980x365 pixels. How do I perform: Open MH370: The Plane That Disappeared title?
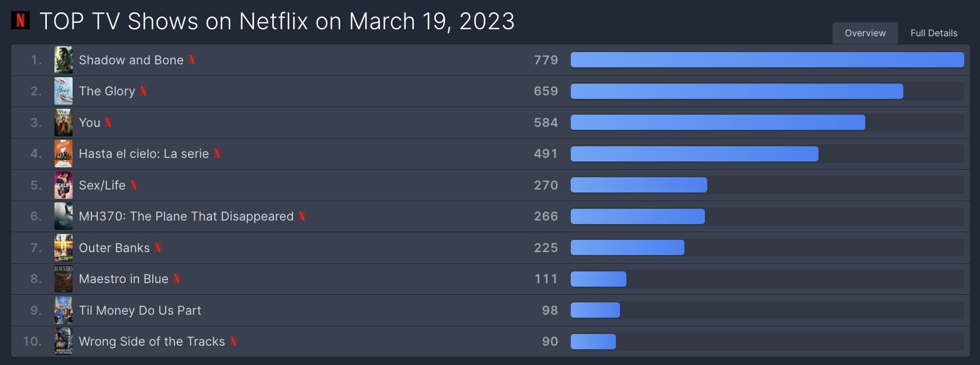(x=186, y=216)
